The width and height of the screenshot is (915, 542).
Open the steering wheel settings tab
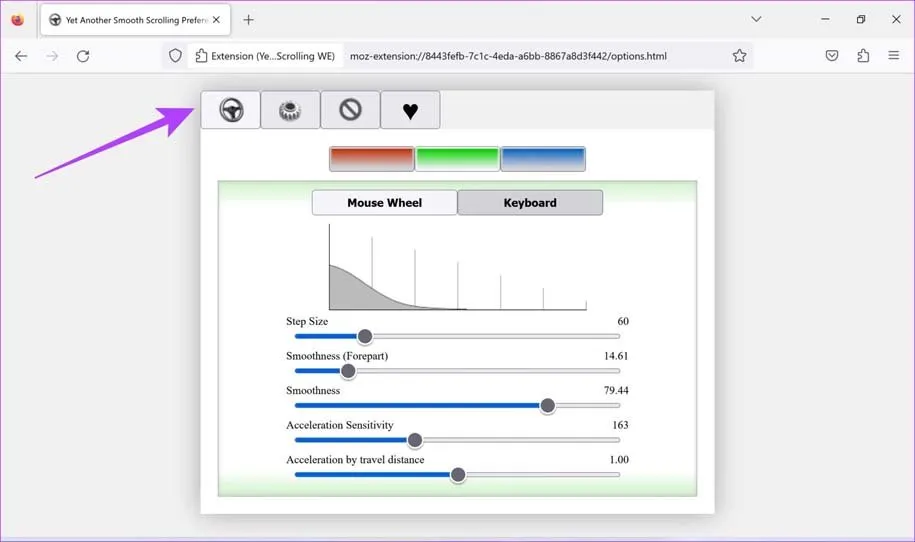[x=231, y=110]
